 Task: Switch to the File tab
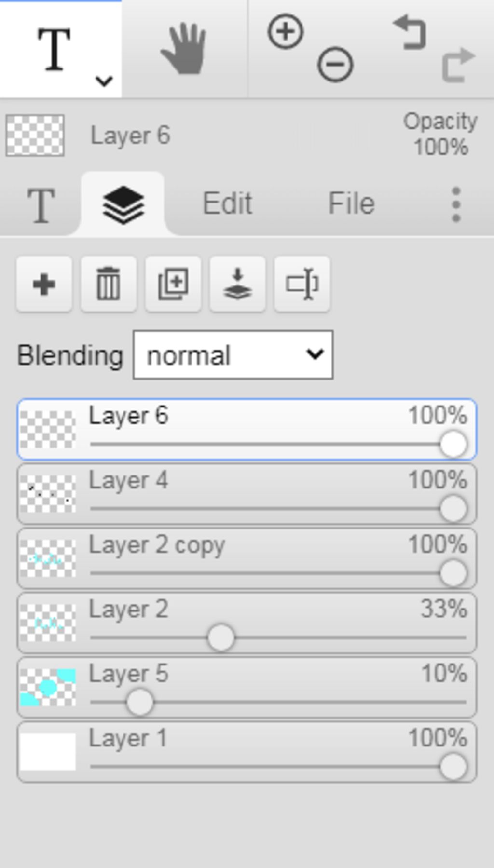(351, 203)
